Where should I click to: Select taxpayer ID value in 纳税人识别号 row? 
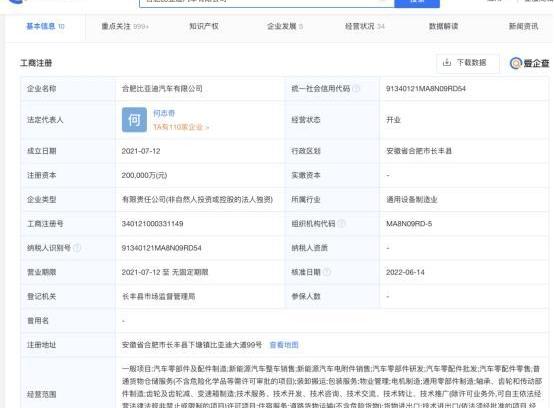[x=161, y=248]
